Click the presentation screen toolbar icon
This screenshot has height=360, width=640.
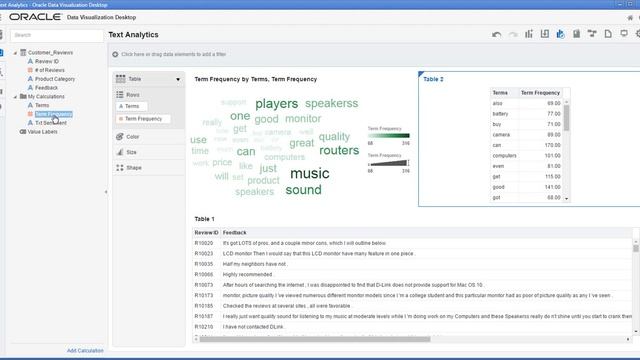pos(624,34)
